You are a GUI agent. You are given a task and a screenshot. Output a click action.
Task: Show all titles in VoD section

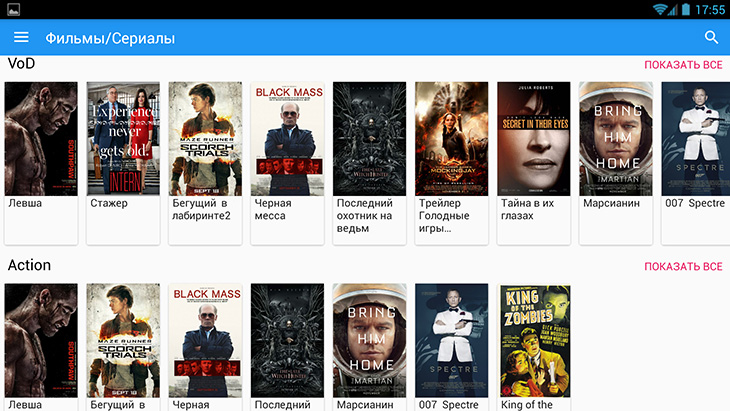click(683, 65)
